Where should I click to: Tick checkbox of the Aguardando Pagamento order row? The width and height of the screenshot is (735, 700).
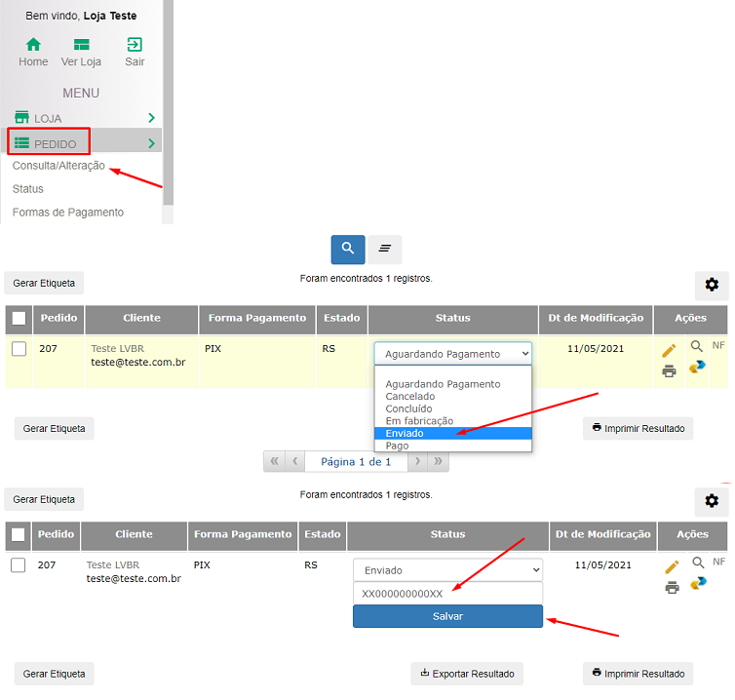(19, 349)
